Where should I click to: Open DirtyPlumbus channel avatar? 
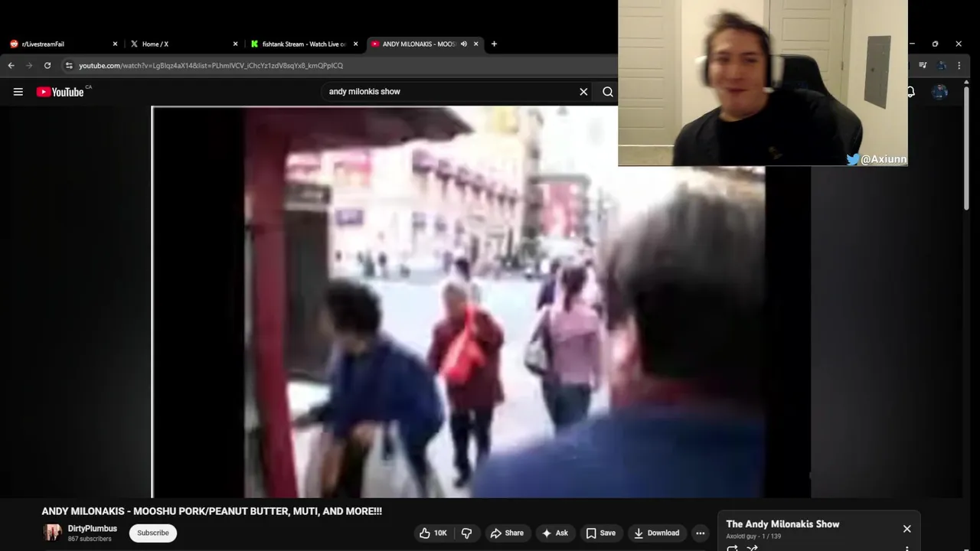click(x=53, y=533)
